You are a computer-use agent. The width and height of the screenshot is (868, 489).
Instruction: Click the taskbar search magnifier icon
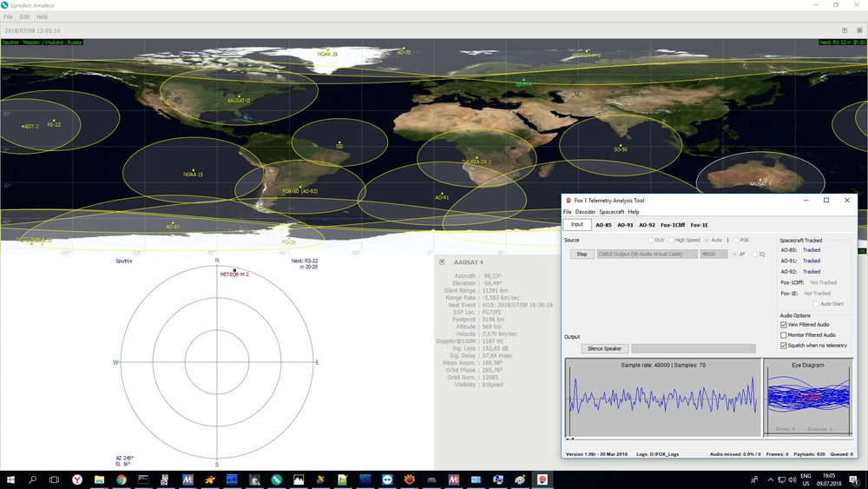(33, 479)
